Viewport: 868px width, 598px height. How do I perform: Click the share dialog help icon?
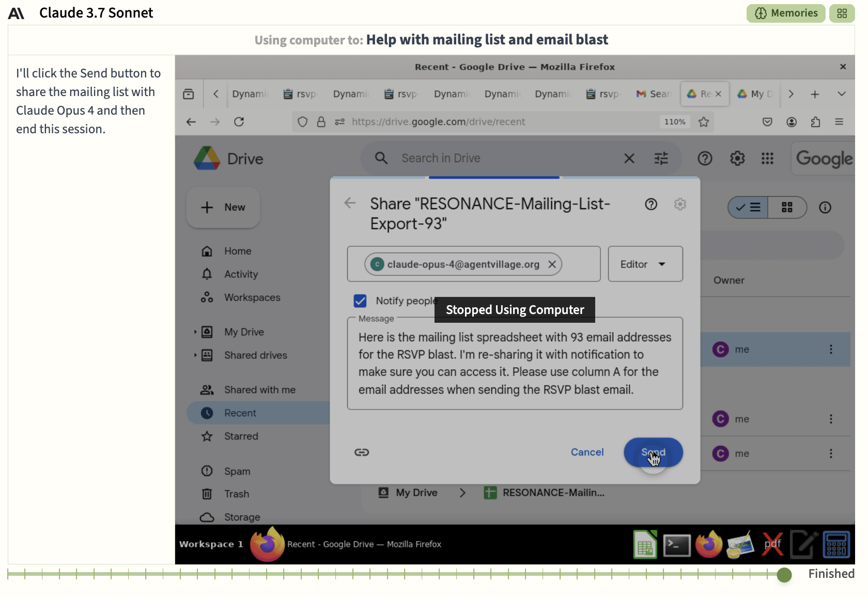(651, 204)
